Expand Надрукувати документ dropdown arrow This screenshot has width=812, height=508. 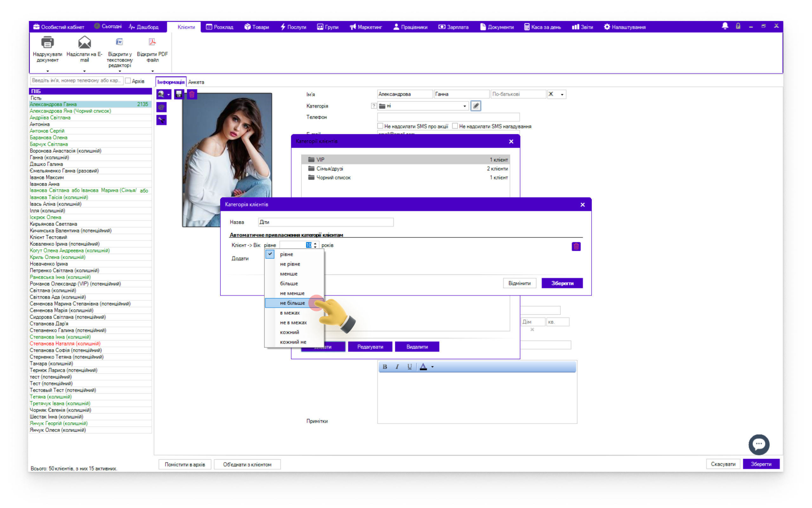coord(48,71)
